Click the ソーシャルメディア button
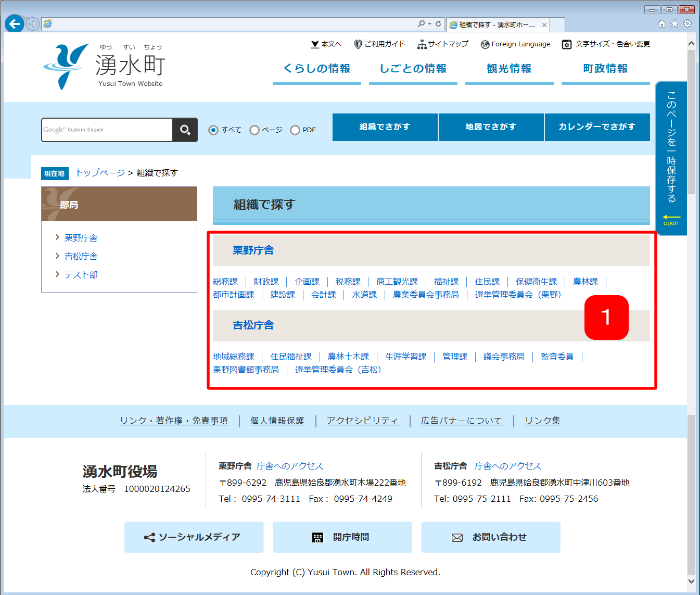 pos(194,537)
